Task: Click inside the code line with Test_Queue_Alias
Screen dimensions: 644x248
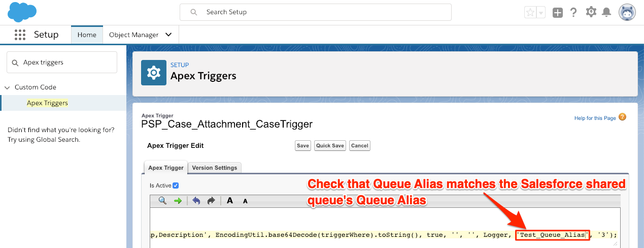Action: click(384, 234)
